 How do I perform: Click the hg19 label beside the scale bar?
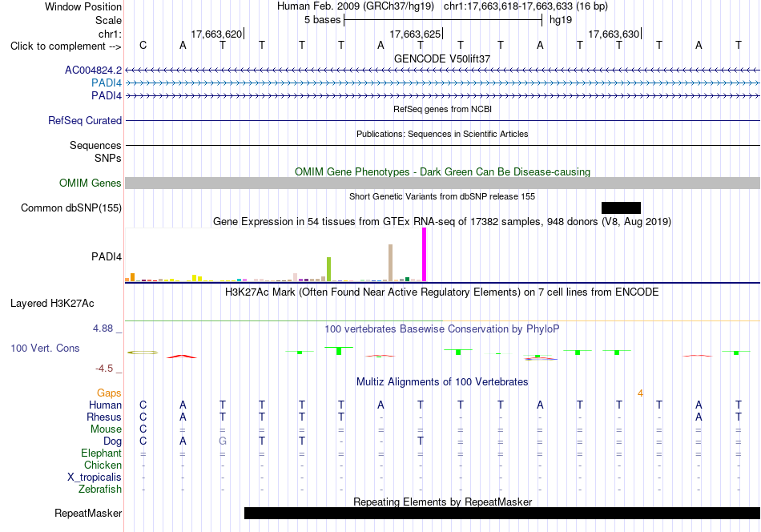click(x=561, y=20)
